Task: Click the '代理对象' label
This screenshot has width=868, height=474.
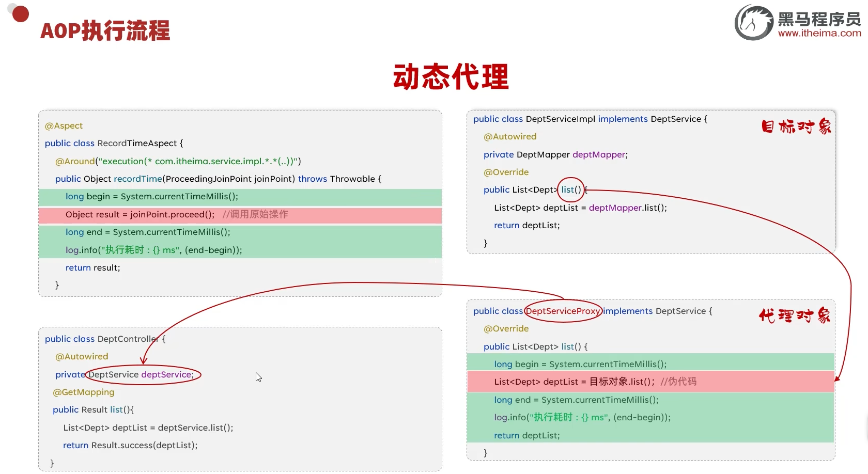Action: [x=795, y=315]
